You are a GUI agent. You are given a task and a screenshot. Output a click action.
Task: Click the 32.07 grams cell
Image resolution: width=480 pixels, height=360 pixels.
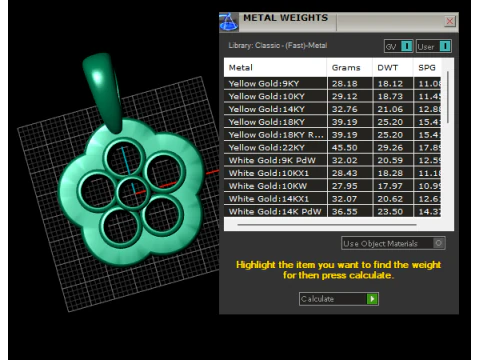coord(350,199)
